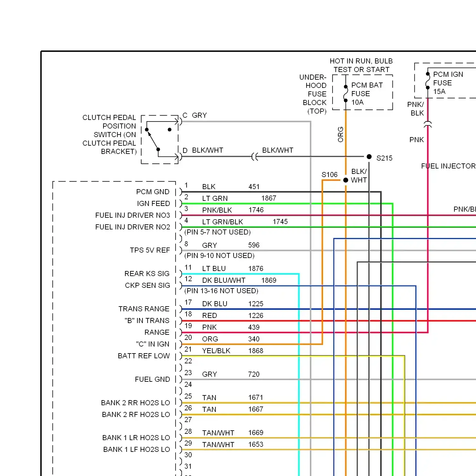
Task: Click circuit number 1868
Action: pos(256,351)
